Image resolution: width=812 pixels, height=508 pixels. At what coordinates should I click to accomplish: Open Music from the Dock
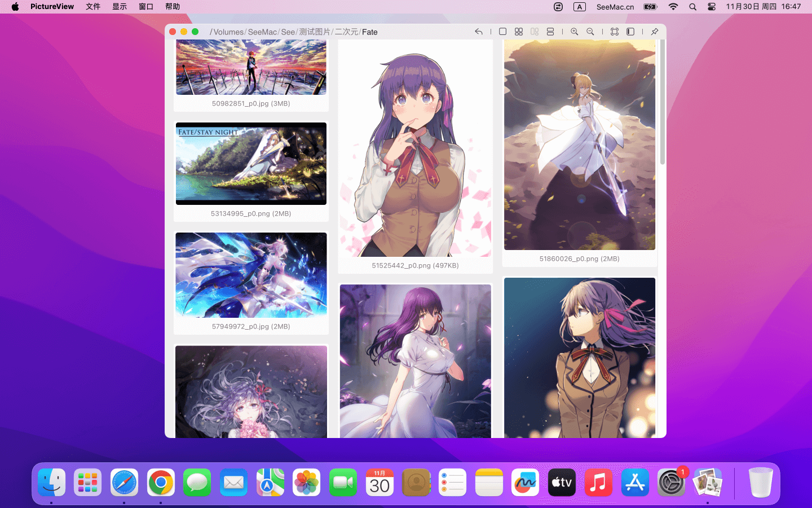(598, 483)
